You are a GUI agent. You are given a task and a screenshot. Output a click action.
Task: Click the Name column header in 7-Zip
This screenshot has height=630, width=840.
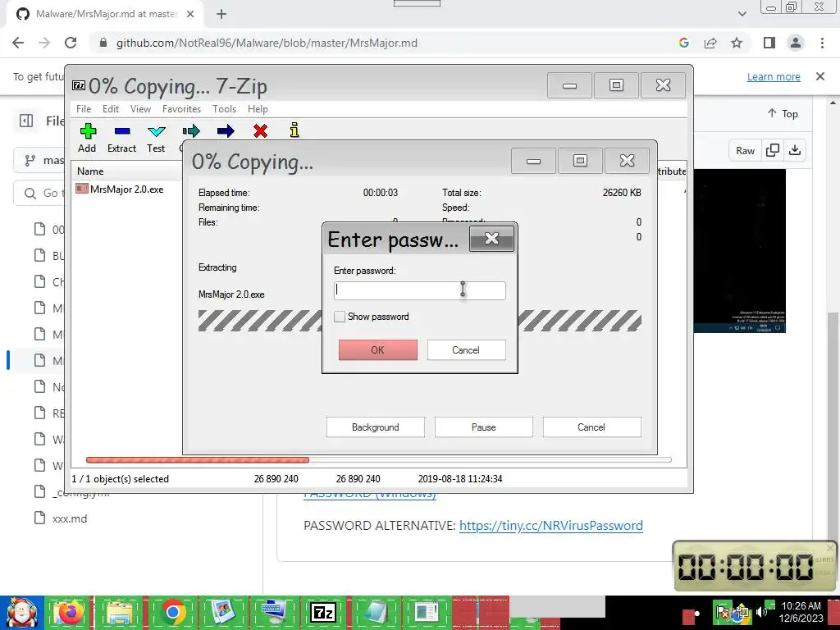pos(90,171)
